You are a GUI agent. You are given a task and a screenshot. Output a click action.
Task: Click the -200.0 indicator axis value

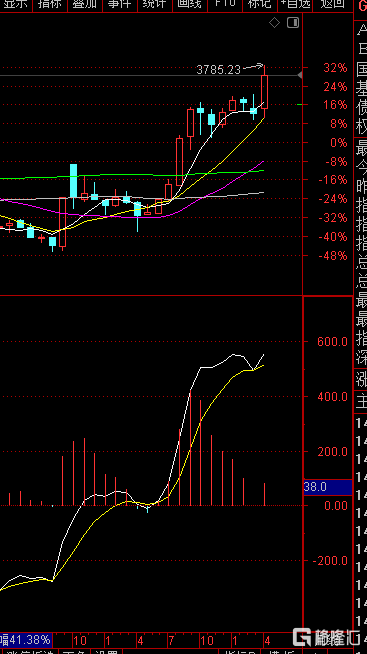coord(330,561)
